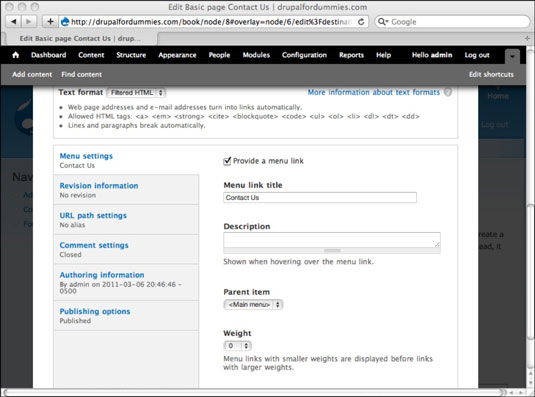The width and height of the screenshot is (535, 397).
Task: Toggle the shortcut drawer arrow button
Action: pyautogui.click(x=512, y=56)
